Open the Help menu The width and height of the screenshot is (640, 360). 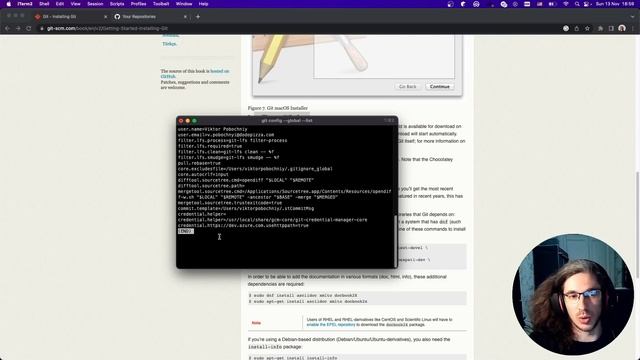pos(203,4)
